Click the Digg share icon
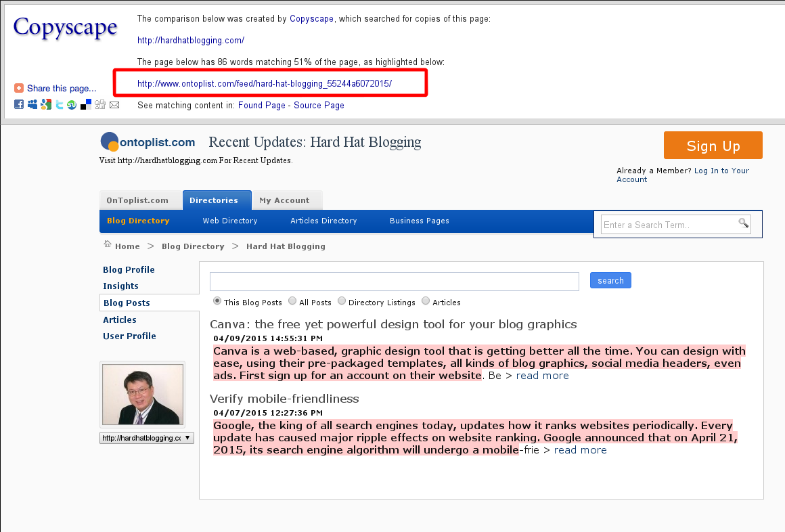The height and width of the screenshot is (532, 785). point(100,104)
